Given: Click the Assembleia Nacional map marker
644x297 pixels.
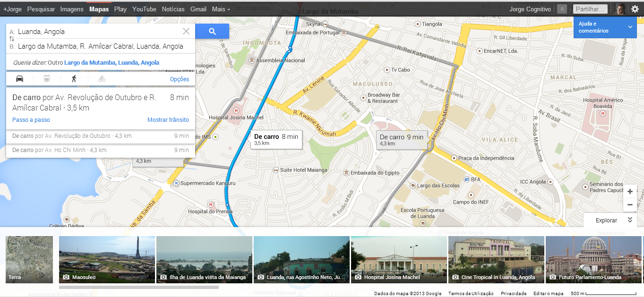Looking at the screenshot, I should (x=252, y=60).
